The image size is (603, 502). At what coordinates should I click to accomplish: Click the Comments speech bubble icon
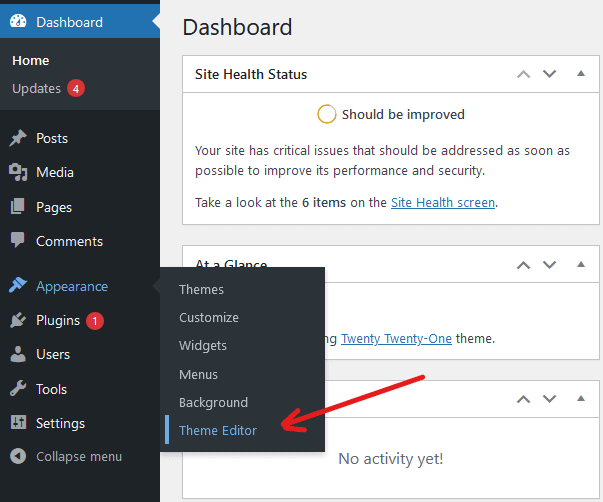[18, 241]
